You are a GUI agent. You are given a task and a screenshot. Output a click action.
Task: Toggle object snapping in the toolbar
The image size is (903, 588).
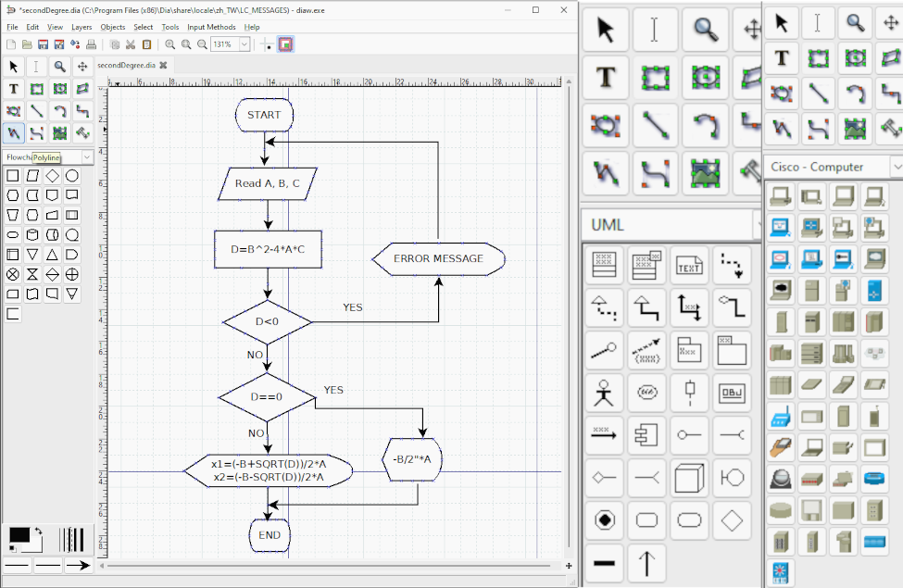tap(286, 44)
